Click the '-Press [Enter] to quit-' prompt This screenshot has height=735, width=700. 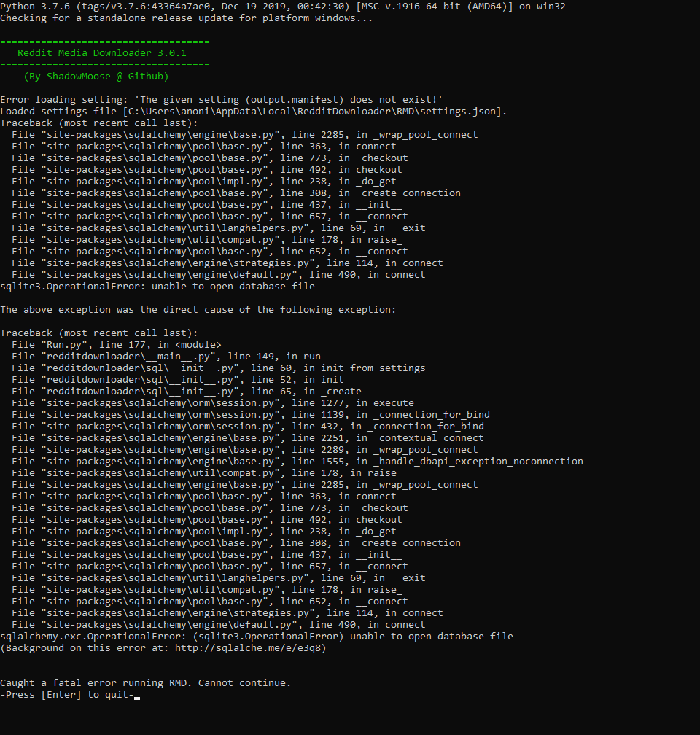click(x=67, y=695)
